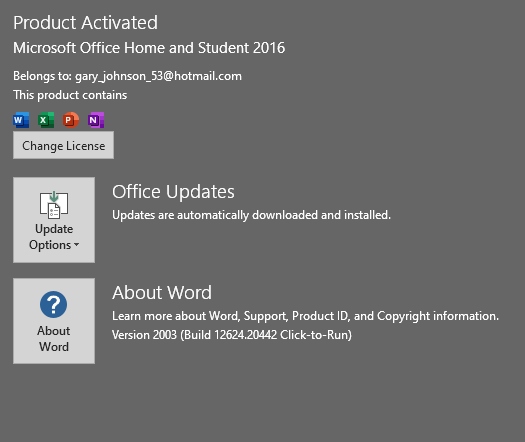Click the Version 2003 build number text
Screen dimensions: 525x442
tap(232, 335)
